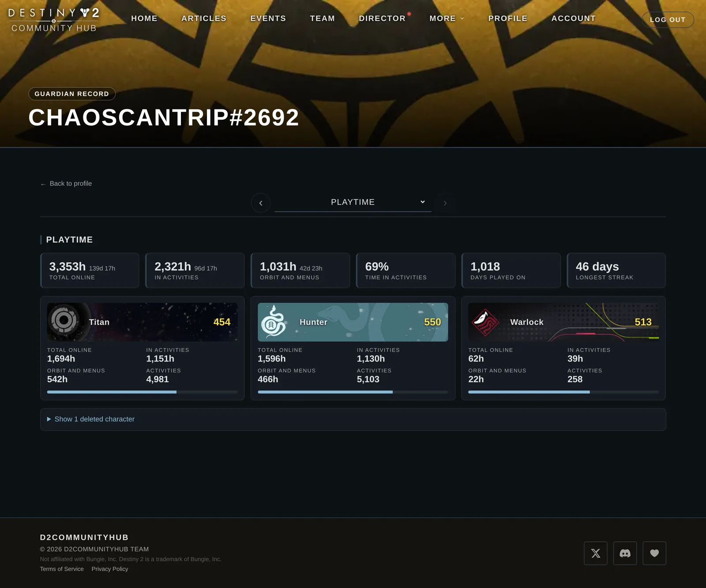Click the Hunter class emblem icon
Viewport: 706px width, 588px height.
274,322
